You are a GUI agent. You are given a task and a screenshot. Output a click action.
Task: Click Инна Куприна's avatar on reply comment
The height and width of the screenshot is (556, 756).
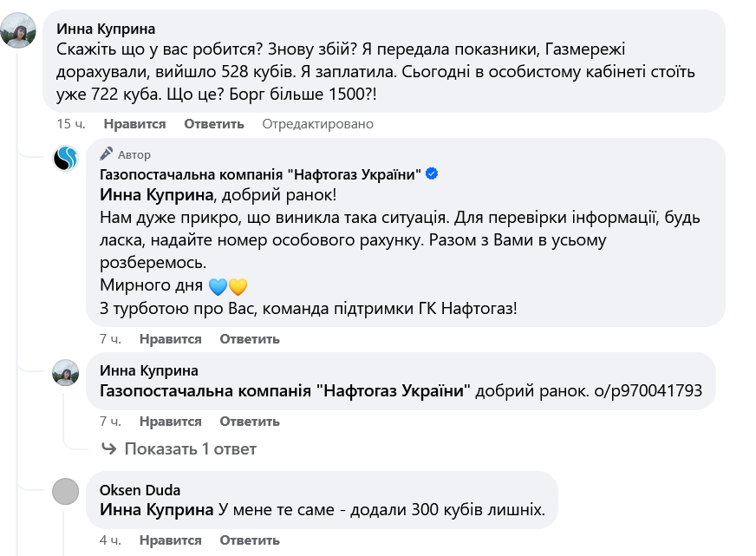coord(66,373)
